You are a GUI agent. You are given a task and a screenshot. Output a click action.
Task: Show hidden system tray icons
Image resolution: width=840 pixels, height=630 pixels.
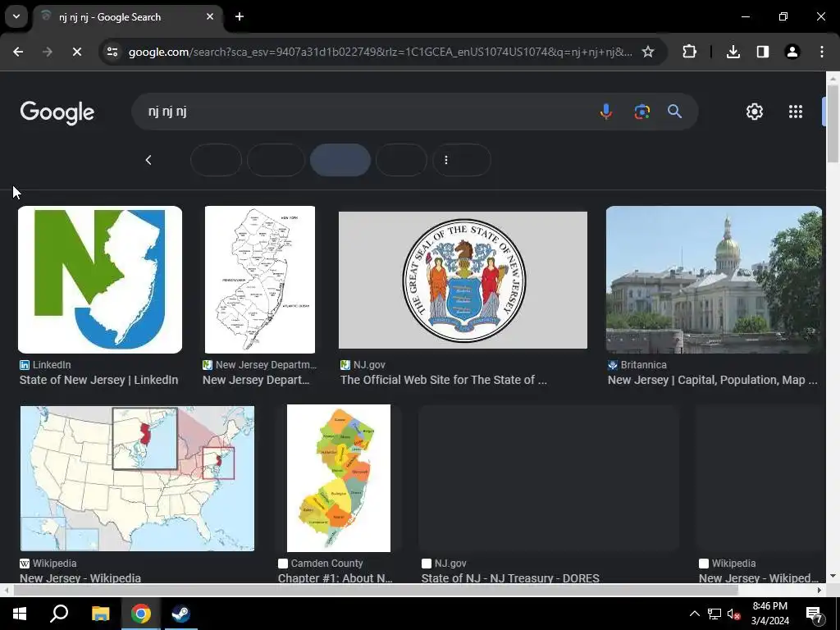pyautogui.click(x=694, y=614)
